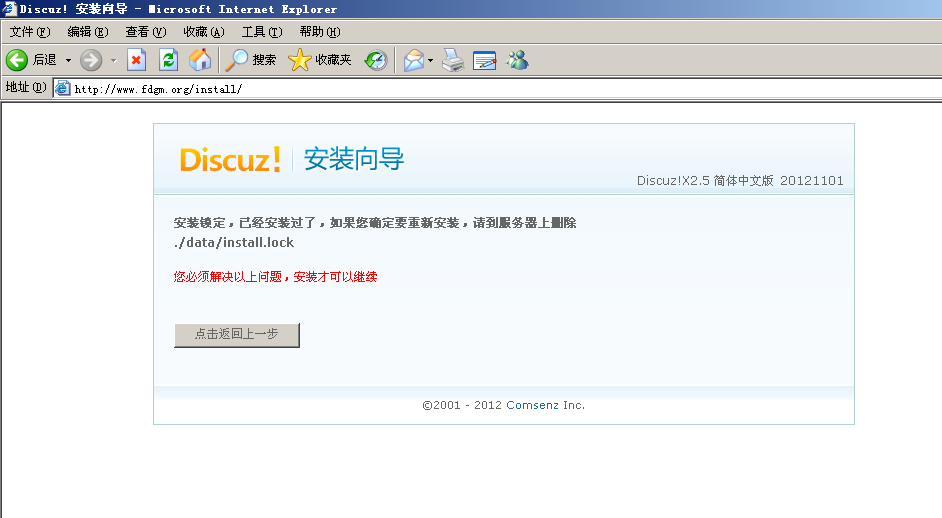Image resolution: width=942 pixels, height=518 pixels.
Task: Open the Forward history dropdown arrow
Action: click(x=114, y=60)
